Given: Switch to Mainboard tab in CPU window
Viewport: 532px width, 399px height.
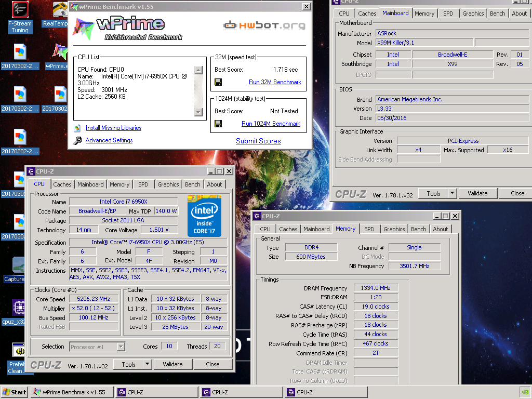Looking at the screenshot, I should [x=90, y=184].
